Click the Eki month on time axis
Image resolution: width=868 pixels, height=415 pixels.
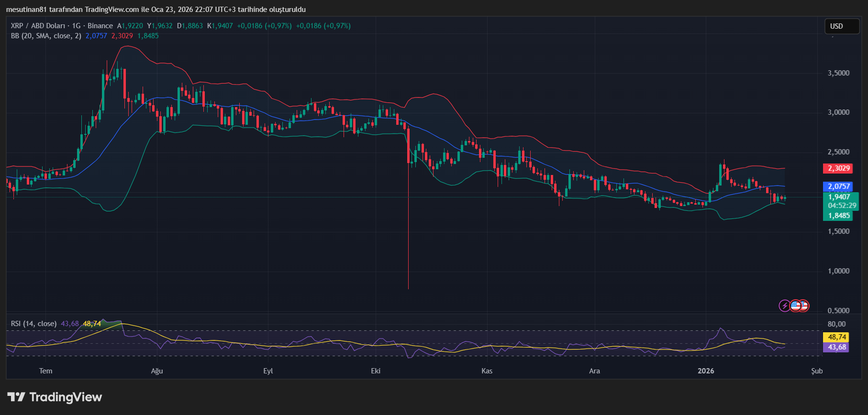click(x=376, y=371)
